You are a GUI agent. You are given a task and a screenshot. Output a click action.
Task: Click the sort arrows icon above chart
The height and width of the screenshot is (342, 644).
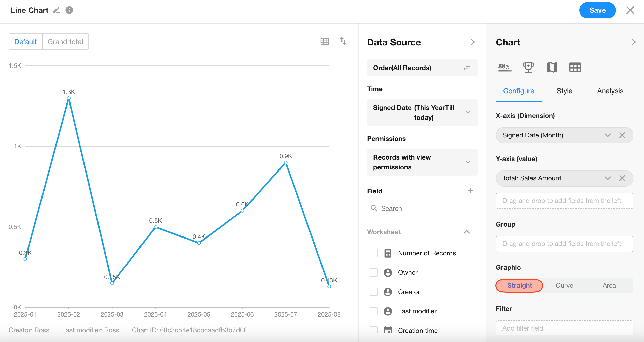[x=343, y=41]
